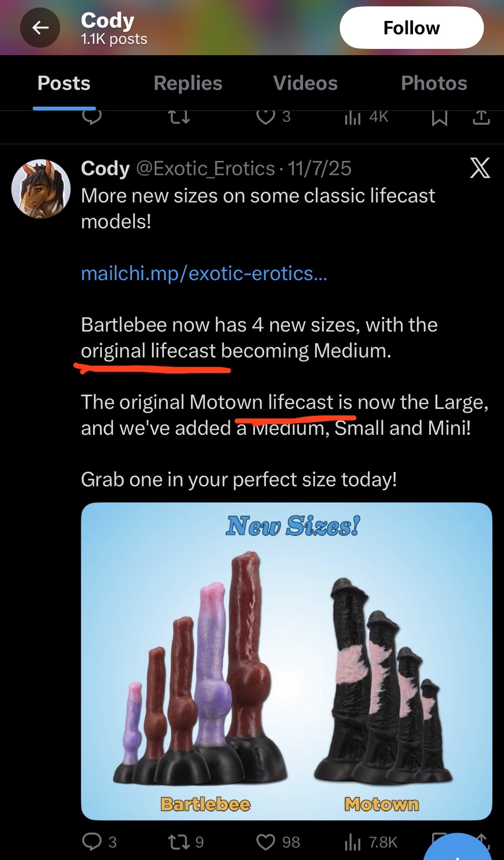Open the Photos tab
The image size is (504, 860).
[x=434, y=83]
